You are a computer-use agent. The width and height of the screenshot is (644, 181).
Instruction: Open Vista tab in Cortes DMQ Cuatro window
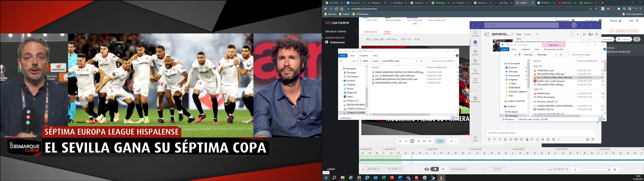[375, 56]
